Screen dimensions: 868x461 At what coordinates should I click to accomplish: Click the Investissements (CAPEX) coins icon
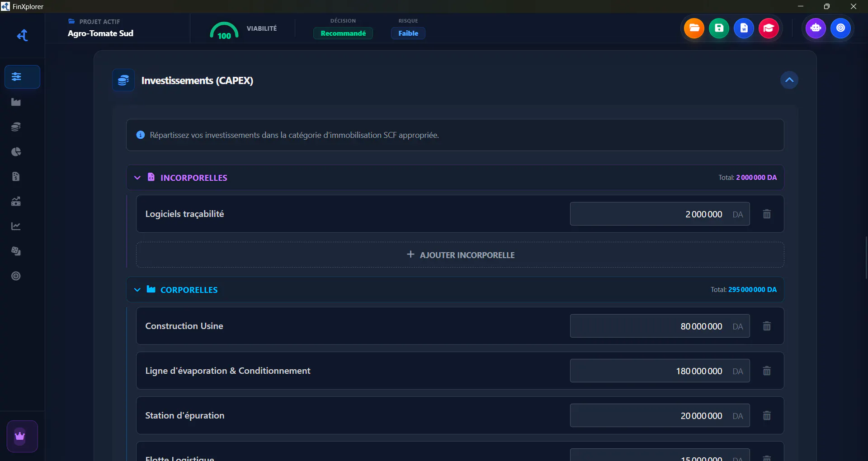[123, 80]
